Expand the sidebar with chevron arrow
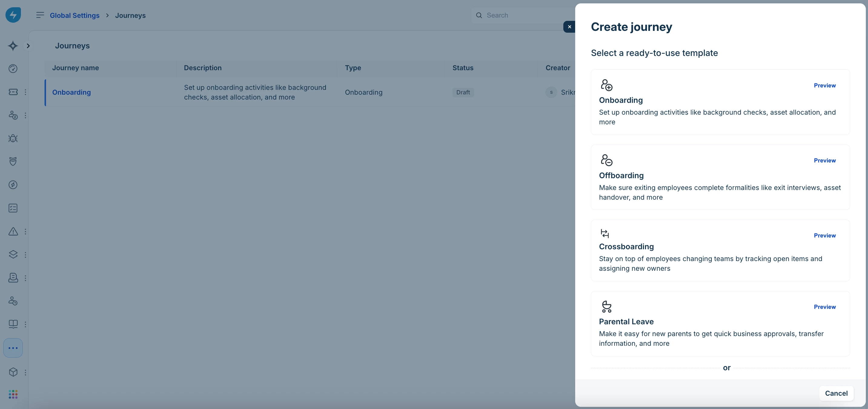Image resolution: width=868 pixels, height=409 pixels. pos(28,46)
